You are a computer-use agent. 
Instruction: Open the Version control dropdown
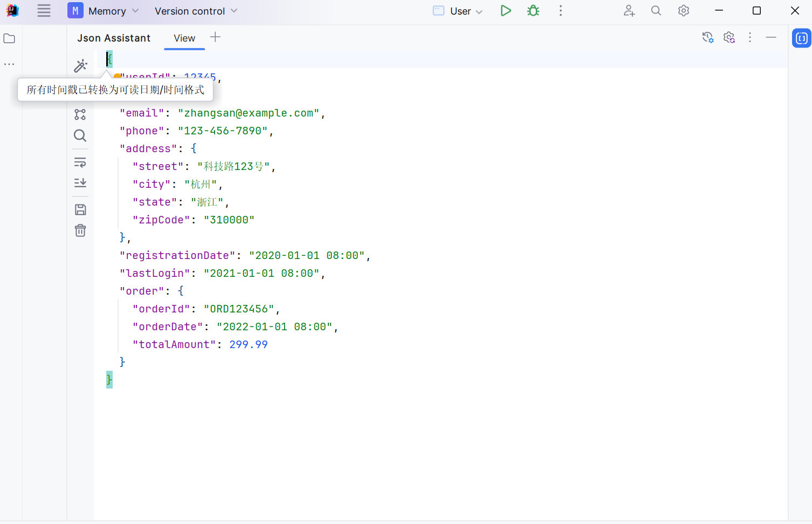click(x=196, y=11)
